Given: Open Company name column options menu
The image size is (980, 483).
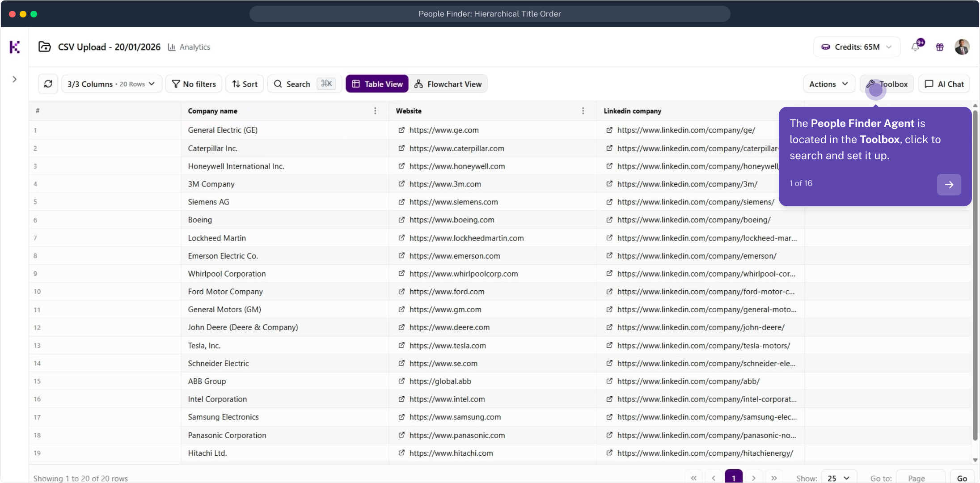Looking at the screenshot, I should (375, 111).
